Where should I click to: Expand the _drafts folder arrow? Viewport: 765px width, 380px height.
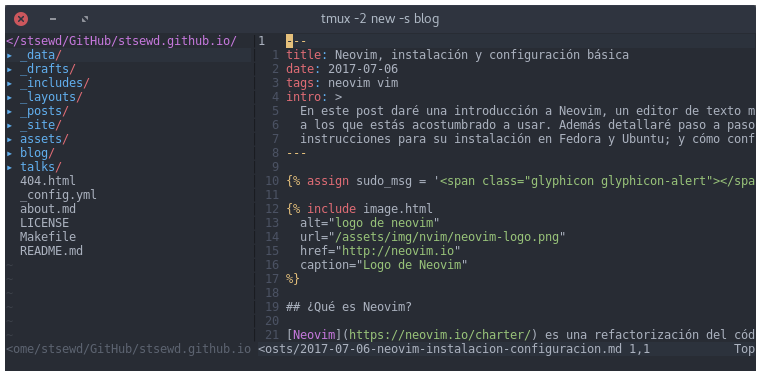pyautogui.click(x=9, y=69)
